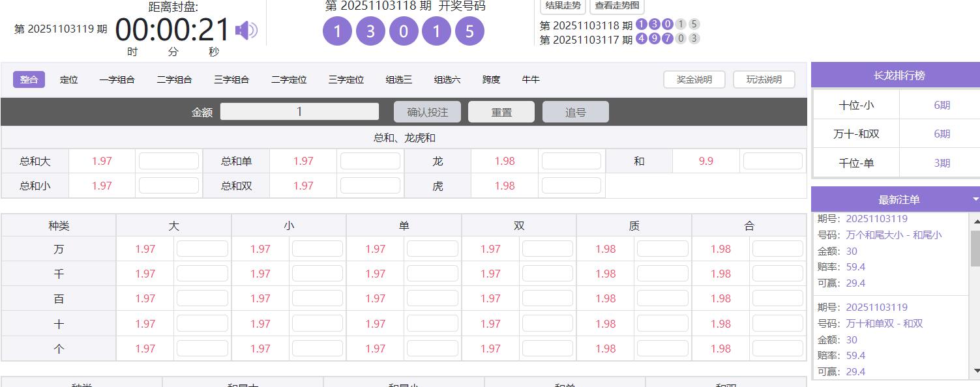980x387 pixels.
Task: Open the 查看走势图 trend chart
Action: pos(616,7)
